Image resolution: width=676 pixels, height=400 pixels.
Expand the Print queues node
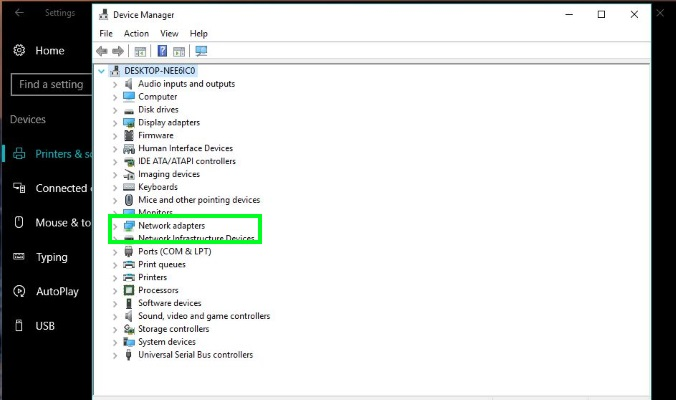coord(115,265)
